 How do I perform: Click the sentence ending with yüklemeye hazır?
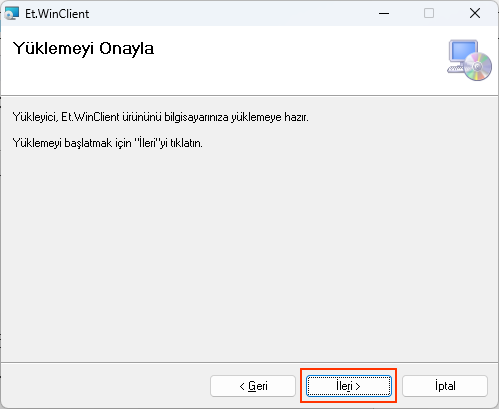160,117
